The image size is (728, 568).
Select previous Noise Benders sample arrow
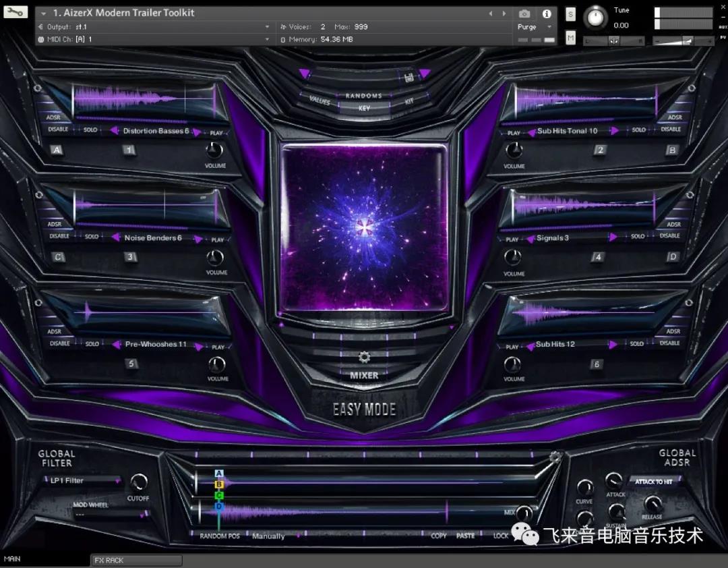(116, 237)
